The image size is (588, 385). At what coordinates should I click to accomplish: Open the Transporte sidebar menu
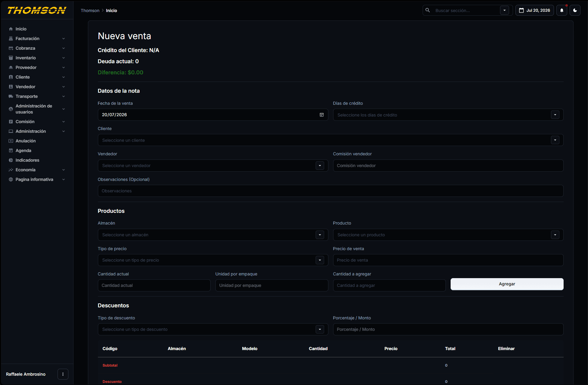coord(37,96)
